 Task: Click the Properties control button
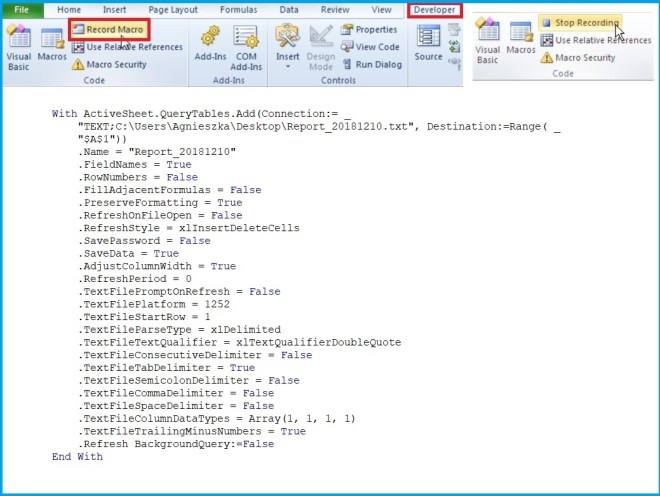point(368,30)
